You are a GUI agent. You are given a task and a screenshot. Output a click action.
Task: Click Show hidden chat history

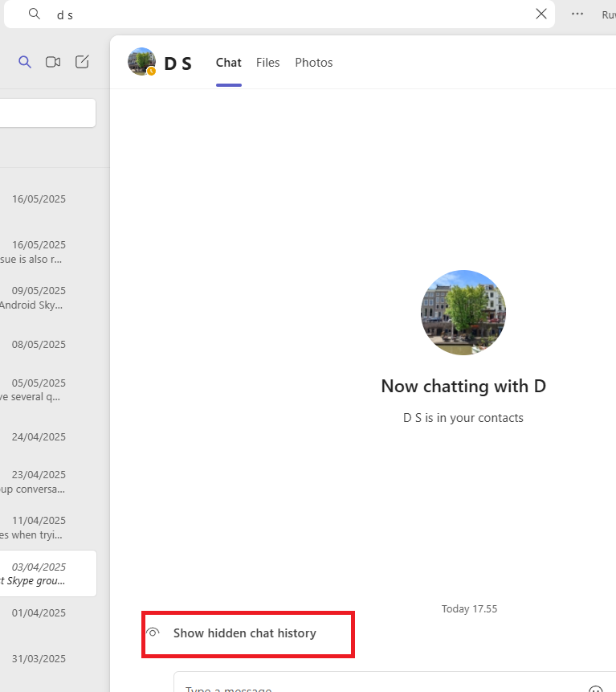(245, 633)
